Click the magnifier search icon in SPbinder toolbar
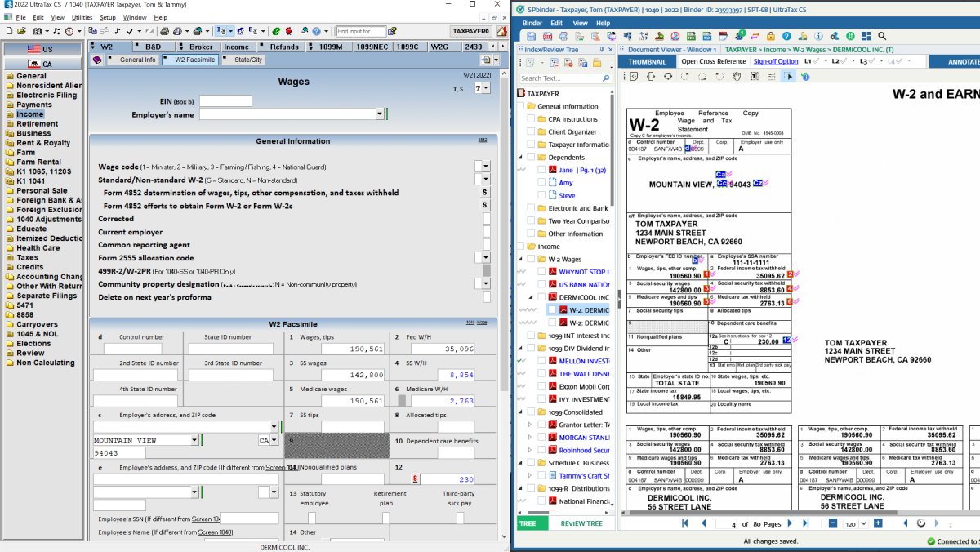Screen dimensions: 980x552 (882, 37)
